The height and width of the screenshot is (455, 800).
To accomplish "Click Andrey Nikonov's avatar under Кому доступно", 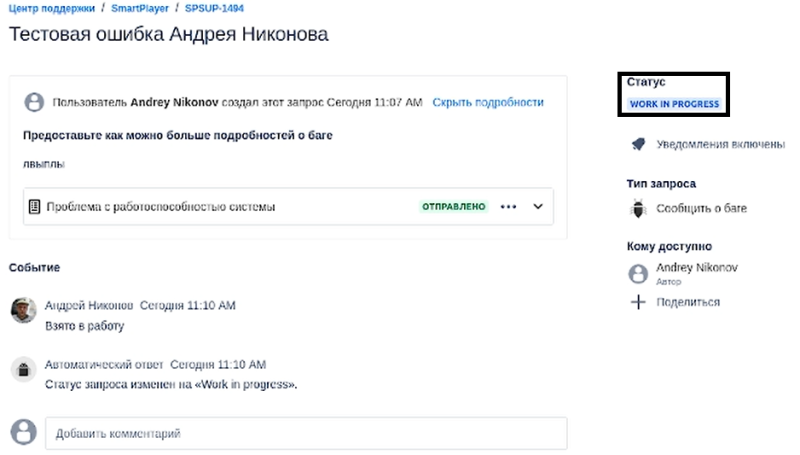I will click(638, 273).
